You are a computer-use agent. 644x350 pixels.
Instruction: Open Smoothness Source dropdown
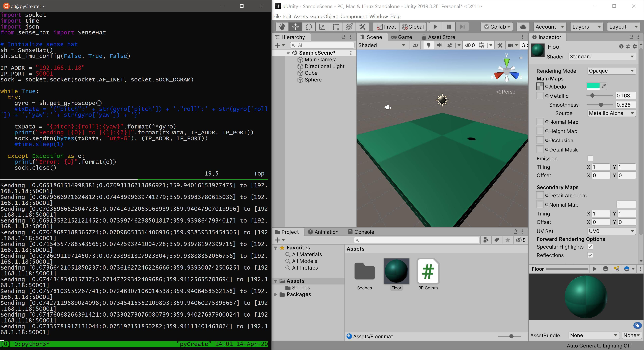[x=611, y=113]
